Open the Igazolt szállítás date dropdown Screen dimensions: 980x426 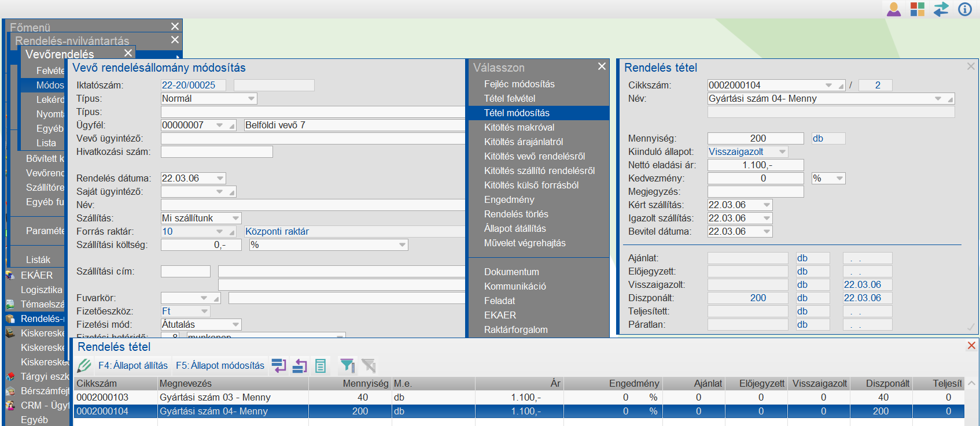tap(767, 218)
